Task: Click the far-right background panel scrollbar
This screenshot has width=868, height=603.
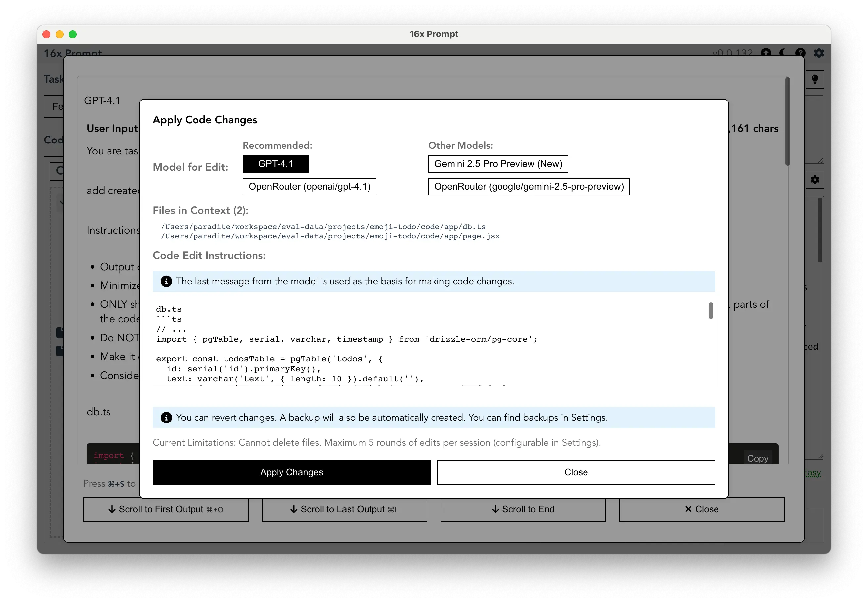Action: click(820, 230)
